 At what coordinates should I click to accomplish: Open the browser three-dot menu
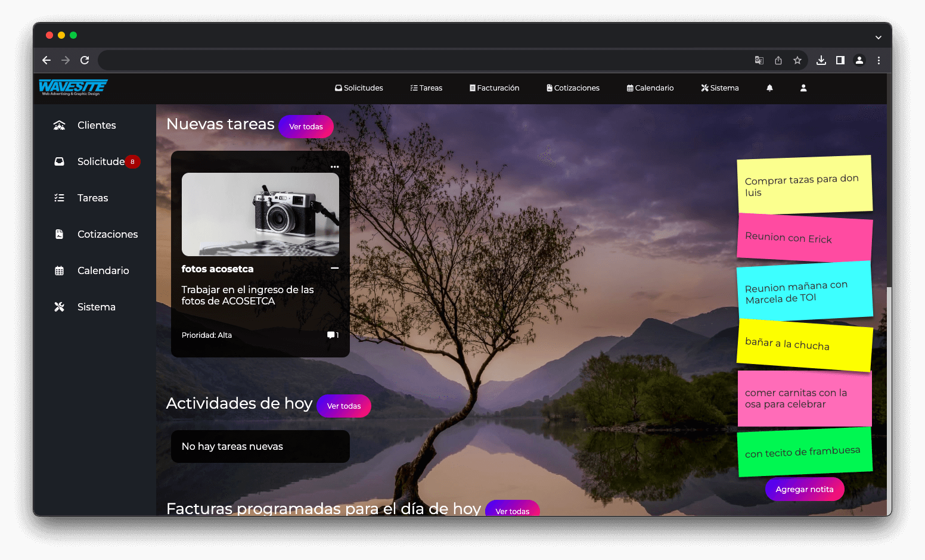pos(879,60)
